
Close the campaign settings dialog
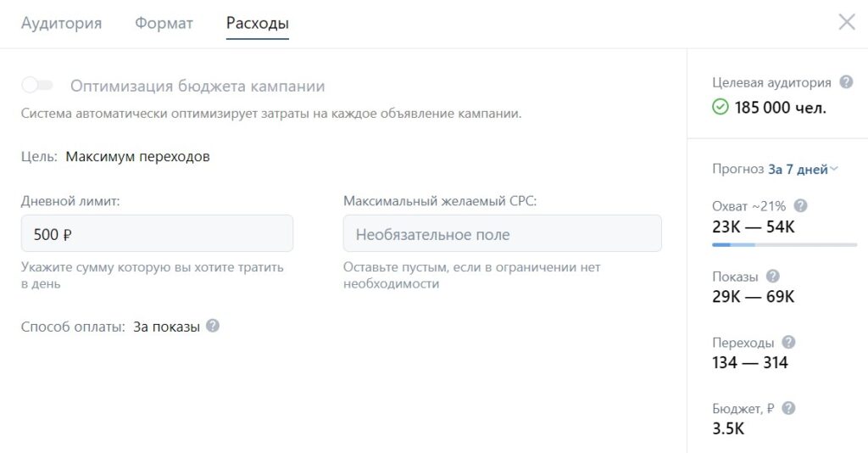pyautogui.click(x=846, y=23)
